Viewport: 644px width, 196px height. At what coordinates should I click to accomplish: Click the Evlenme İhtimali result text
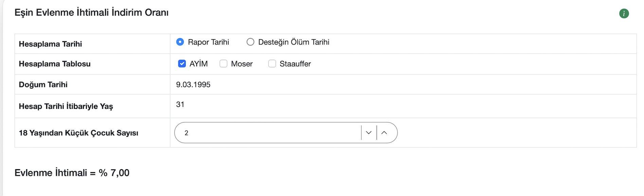click(72, 173)
